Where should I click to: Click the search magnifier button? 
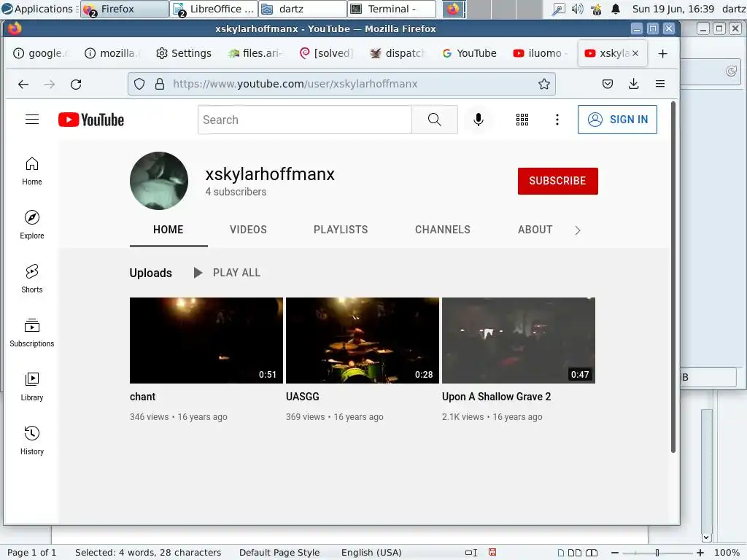pyautogui.click(x=435, y=120)
